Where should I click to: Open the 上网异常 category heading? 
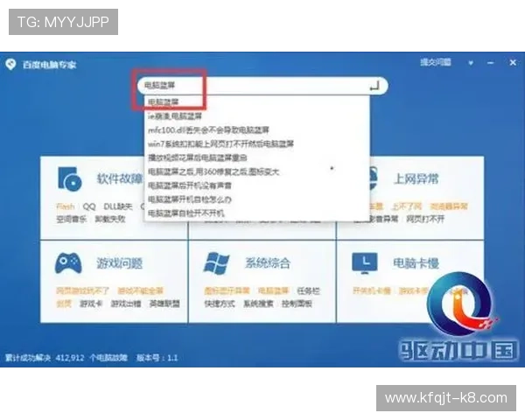(x=416, y=178)
